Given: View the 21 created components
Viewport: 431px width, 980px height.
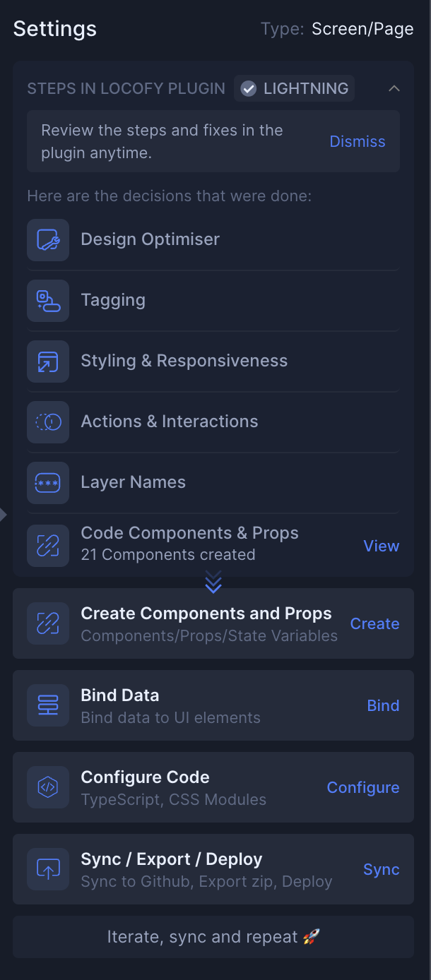Looking at the screenshot, I should 382,546.
